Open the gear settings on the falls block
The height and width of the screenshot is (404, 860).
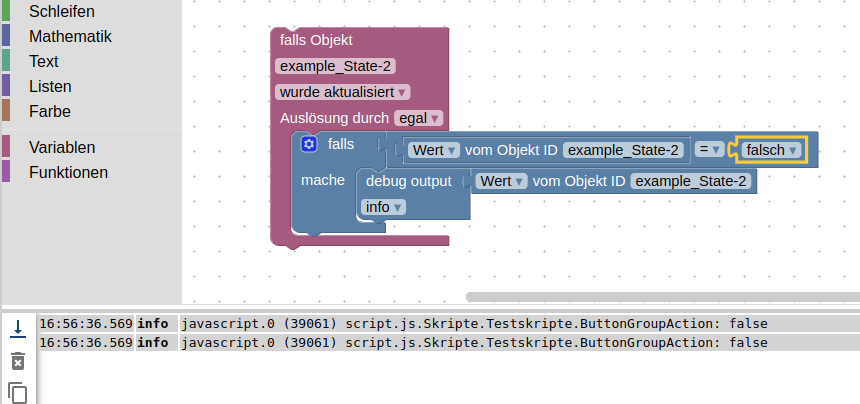click(x=309, y=145)
